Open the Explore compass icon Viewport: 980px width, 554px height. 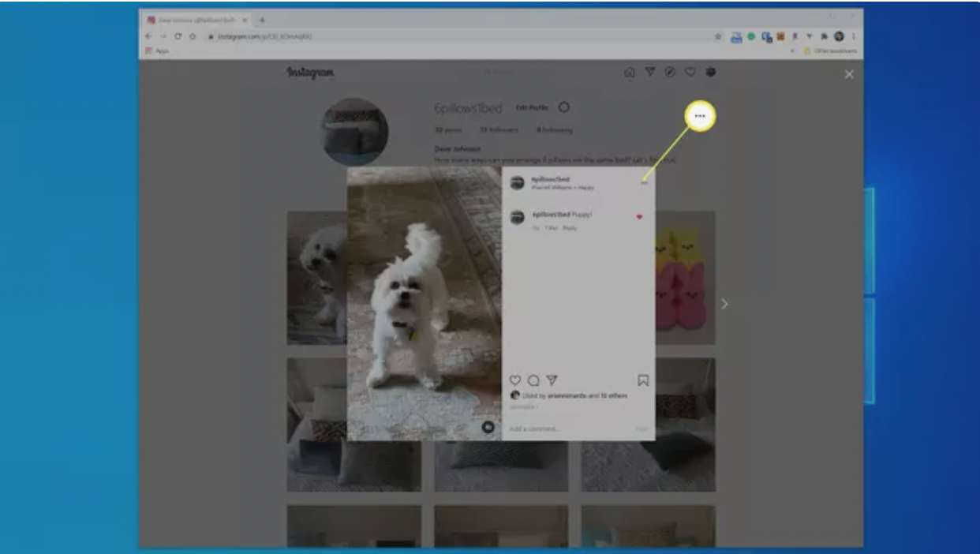(x=670, y=73)
